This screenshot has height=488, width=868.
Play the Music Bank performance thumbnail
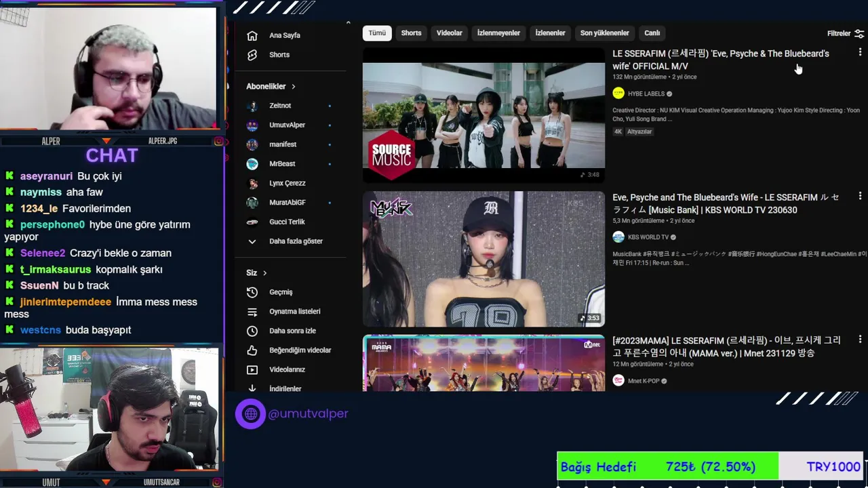point(484,259)
